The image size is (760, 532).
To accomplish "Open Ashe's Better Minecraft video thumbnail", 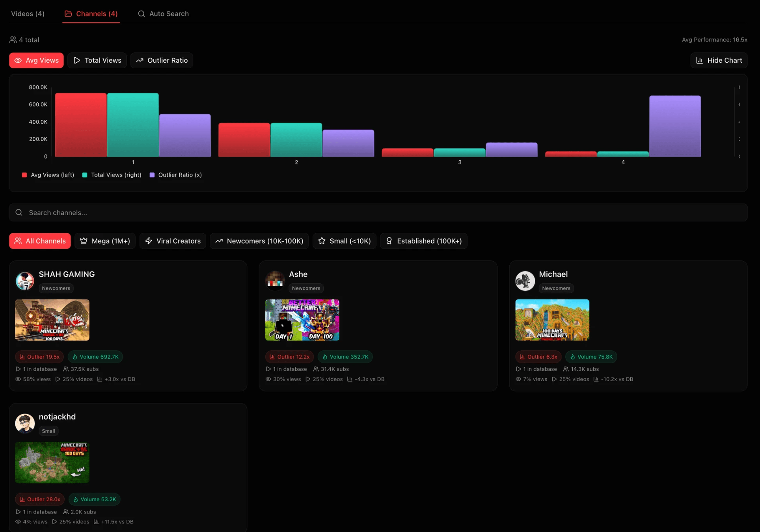I will click(302, 320).
